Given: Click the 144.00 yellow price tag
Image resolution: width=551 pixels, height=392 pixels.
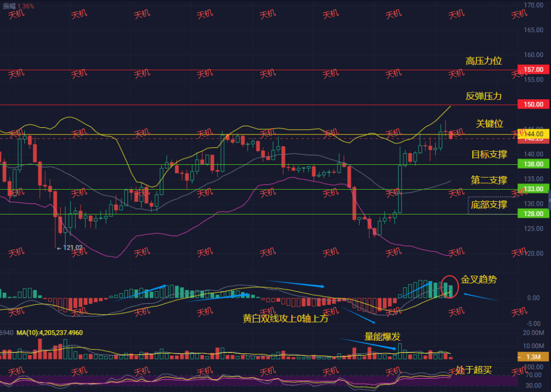Looking at the screenshot, I should coord(533,134).
